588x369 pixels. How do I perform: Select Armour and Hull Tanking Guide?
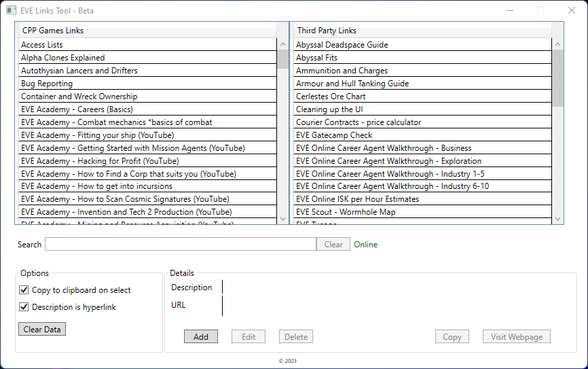point(422,84)
